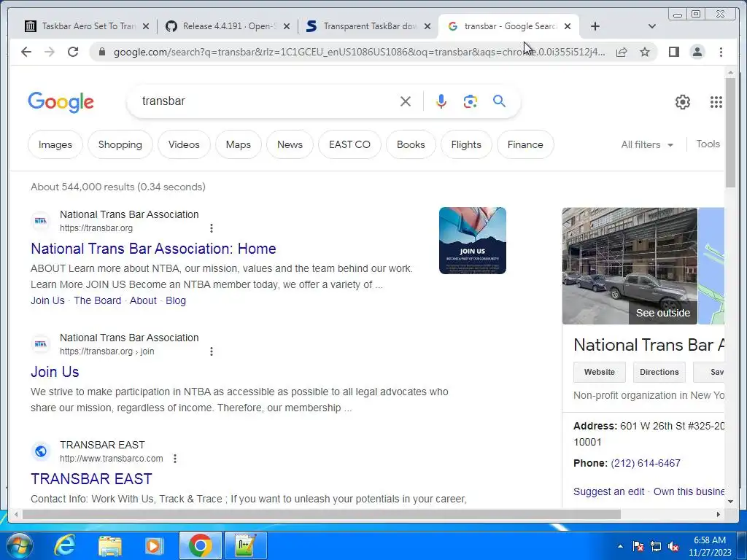Screen dimensions: 747x560
Task: Filter results by Images
Action: 55,145
